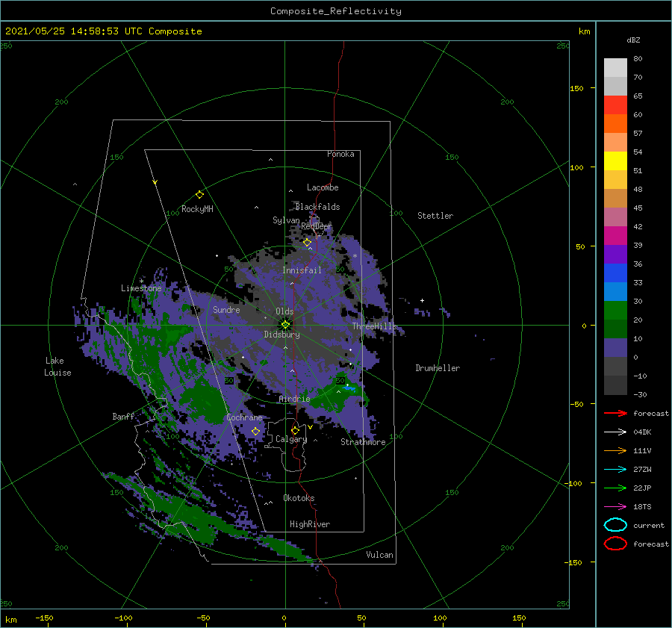This screenshot has height=628, width=672.
Task: Click the magenta 42 dBZ color swatch
Action: [x=615, y=235]
